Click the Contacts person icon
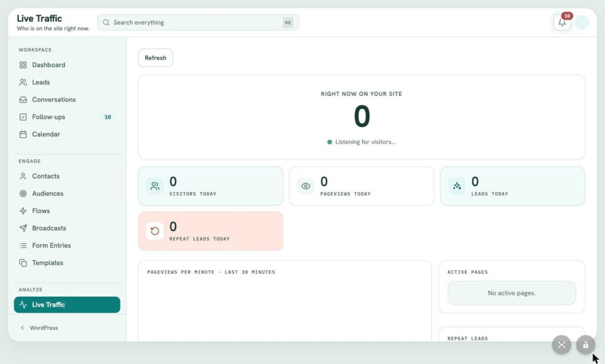This screenshot has width=605, height=364. pos(23,176)
